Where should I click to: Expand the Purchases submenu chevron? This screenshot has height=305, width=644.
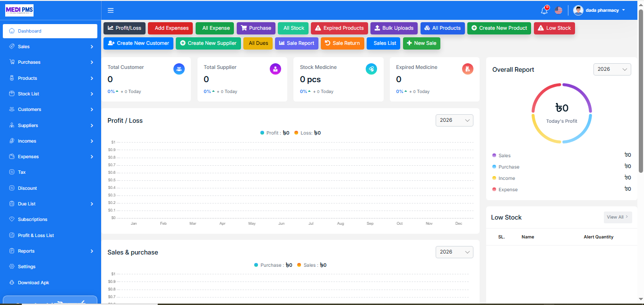[x=92, y=62]
